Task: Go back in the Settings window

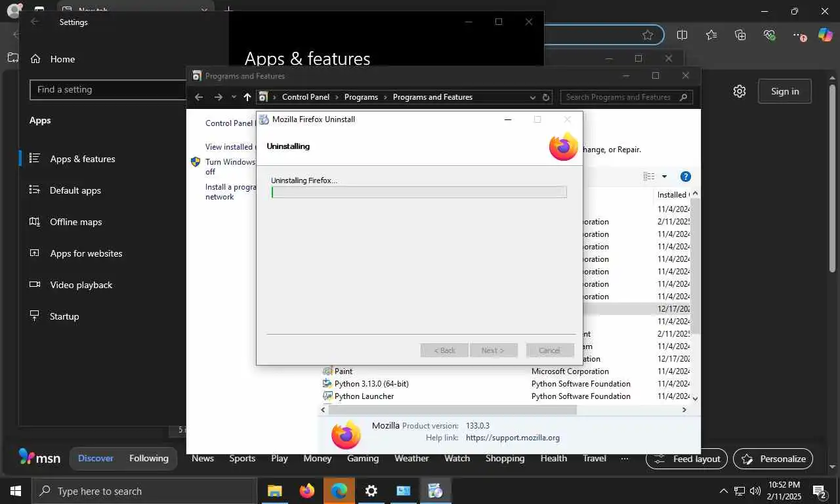Action: (35, 22)
